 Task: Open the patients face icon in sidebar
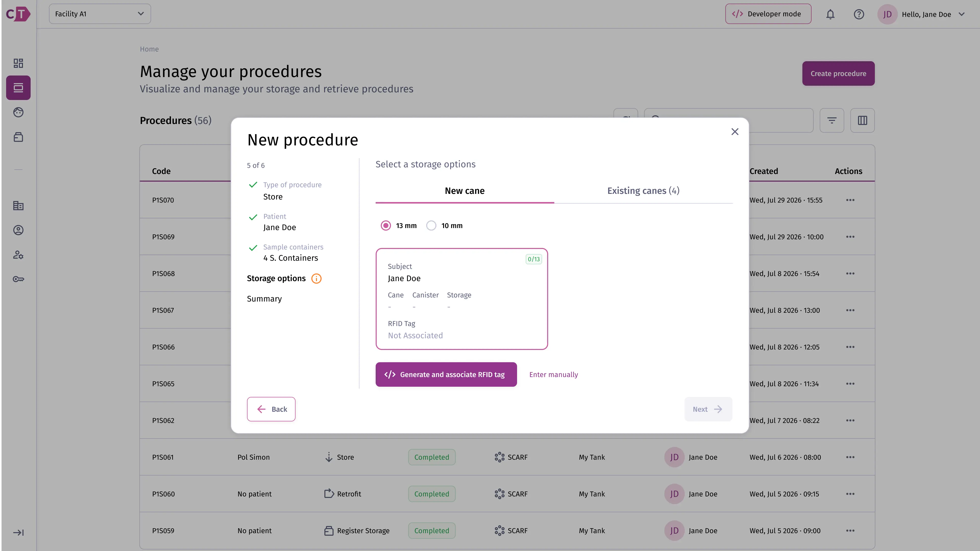[x=18, y=112]
